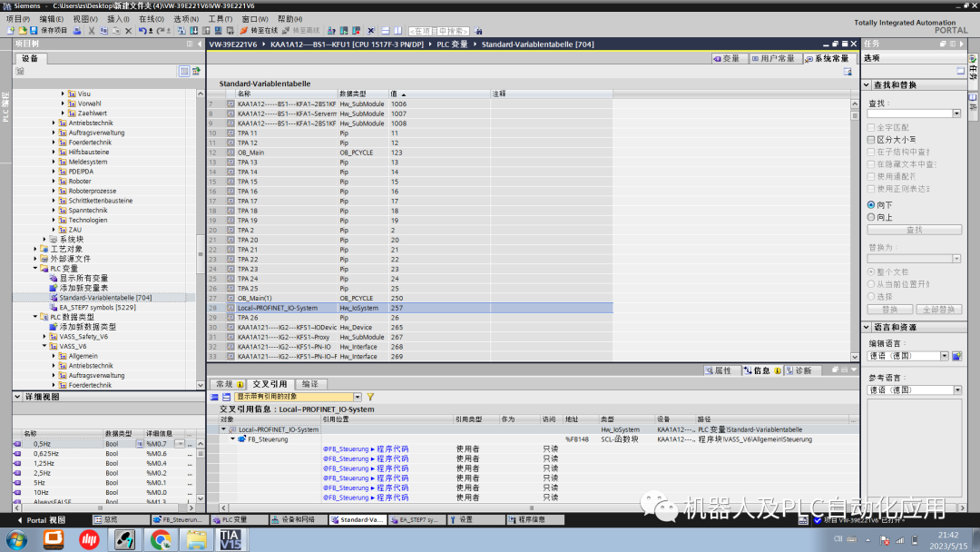Switch to the 诊断 tab
Screen dimensions: 980x552
pos(799,370)
